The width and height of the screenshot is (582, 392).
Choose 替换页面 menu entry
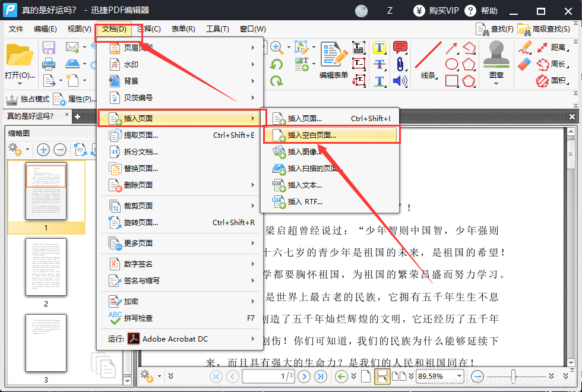pyautogui.click(x=180, y=169)
